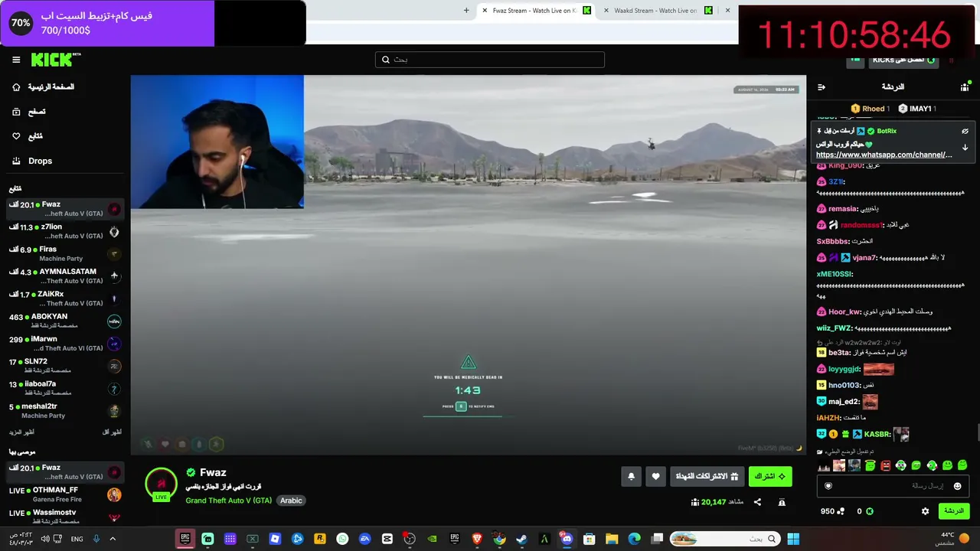Send message with الدردشة button

[x=953, y=511]
